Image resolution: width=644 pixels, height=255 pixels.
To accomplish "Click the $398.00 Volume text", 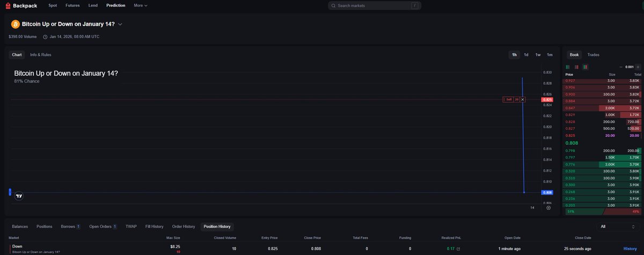I will [23, 37].
